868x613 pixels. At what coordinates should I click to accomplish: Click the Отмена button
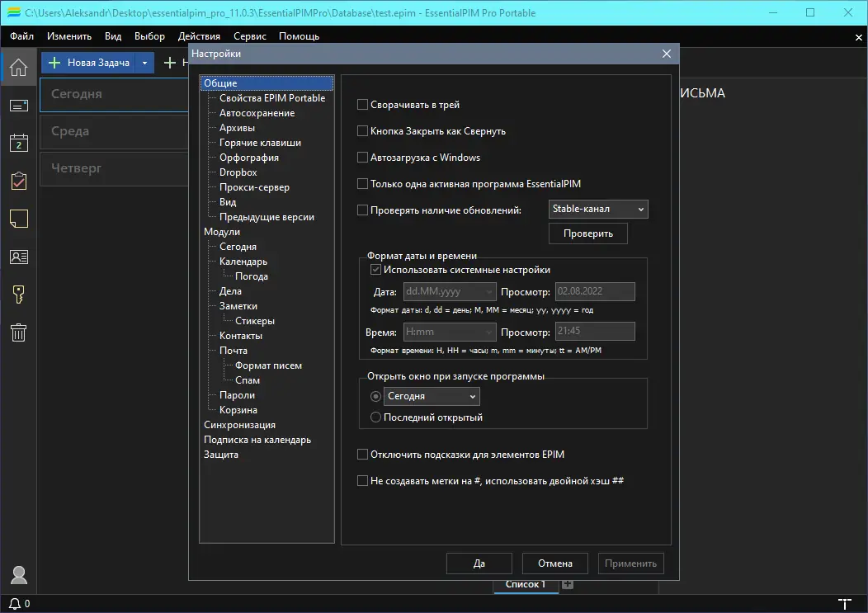pos(554,563)
